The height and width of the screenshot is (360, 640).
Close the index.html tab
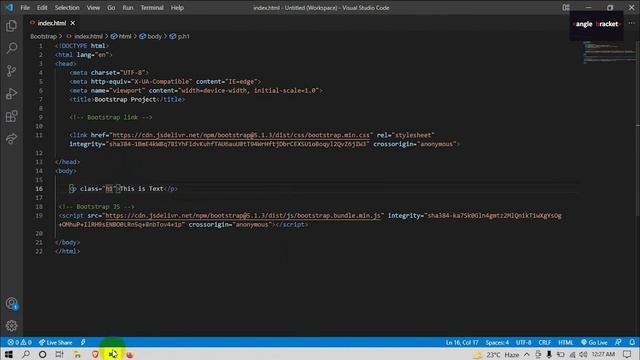(73, 23)
